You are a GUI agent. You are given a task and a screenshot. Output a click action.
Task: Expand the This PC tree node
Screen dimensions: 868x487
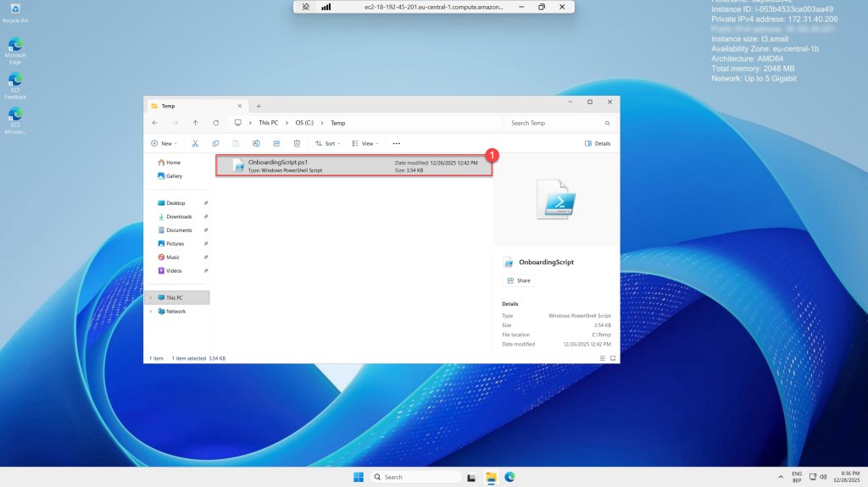151,298
